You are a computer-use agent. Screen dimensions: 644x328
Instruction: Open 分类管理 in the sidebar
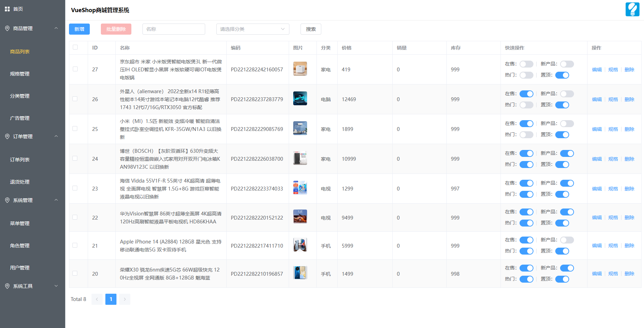[x=20, y=96]
